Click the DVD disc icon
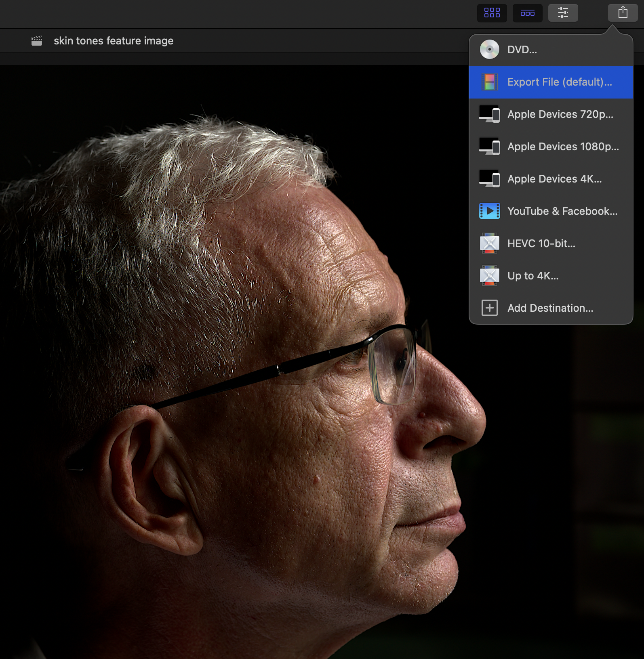The image size is (644, 659). 489,50
